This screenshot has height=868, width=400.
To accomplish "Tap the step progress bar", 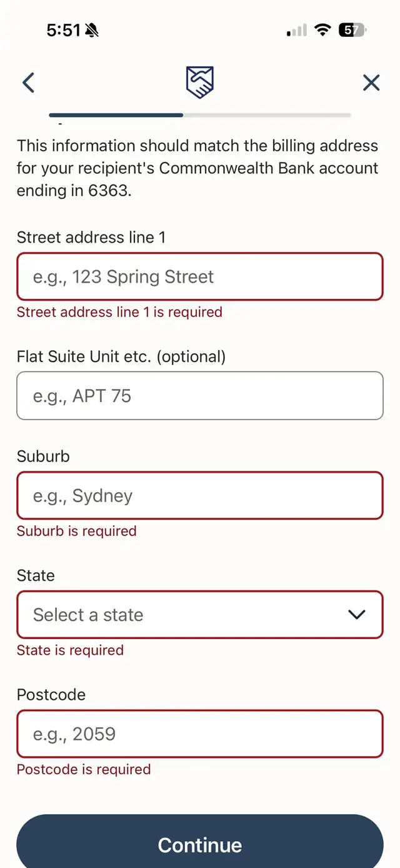I will coord(200,115).
